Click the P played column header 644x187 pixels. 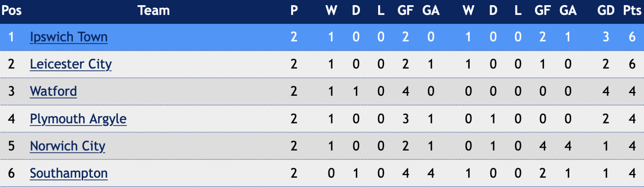[x=294, y=10]
